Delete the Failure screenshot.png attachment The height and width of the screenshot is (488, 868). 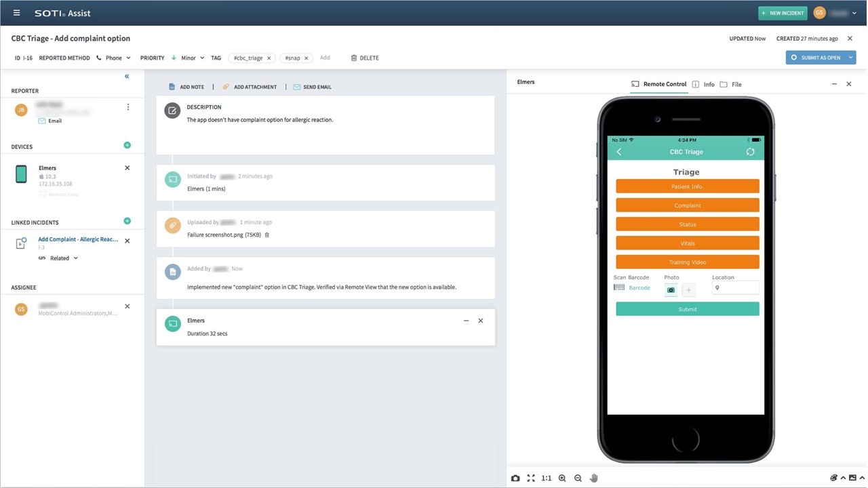[x=267, y=235]
